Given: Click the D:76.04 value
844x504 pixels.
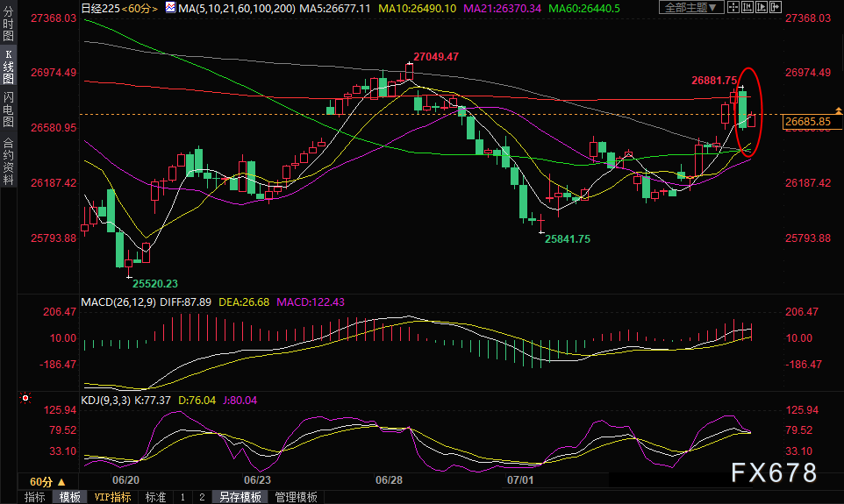Looking at the screenshot, I should click(197, 401).
